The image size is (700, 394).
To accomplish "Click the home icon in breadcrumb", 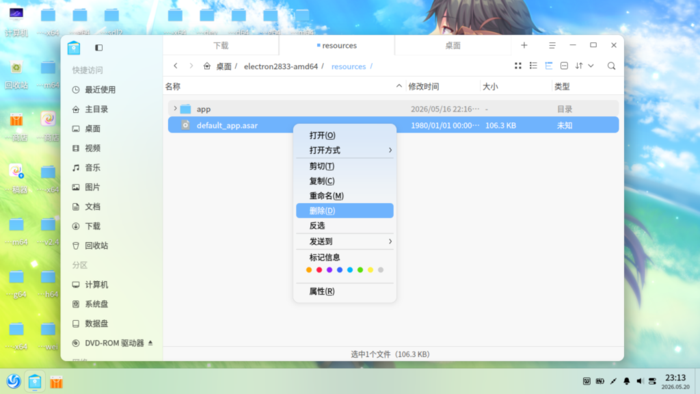I will [x=207, y=66].
